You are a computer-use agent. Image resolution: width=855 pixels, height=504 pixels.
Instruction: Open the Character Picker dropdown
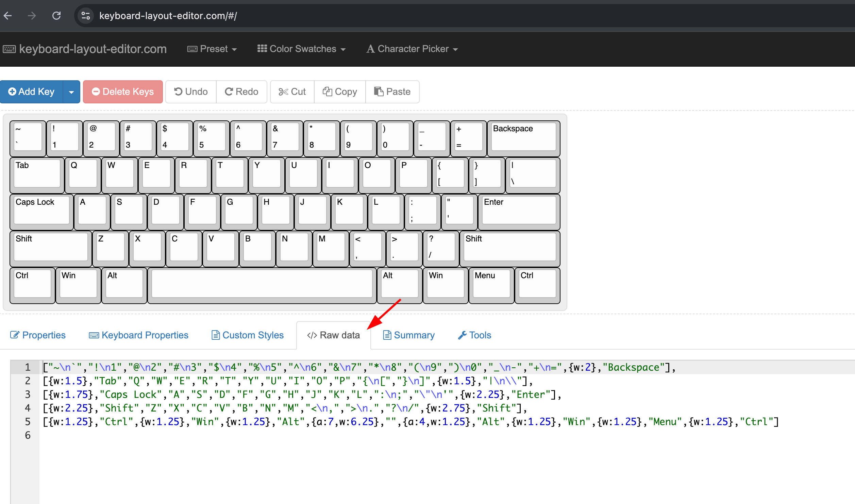pos(412,49)
